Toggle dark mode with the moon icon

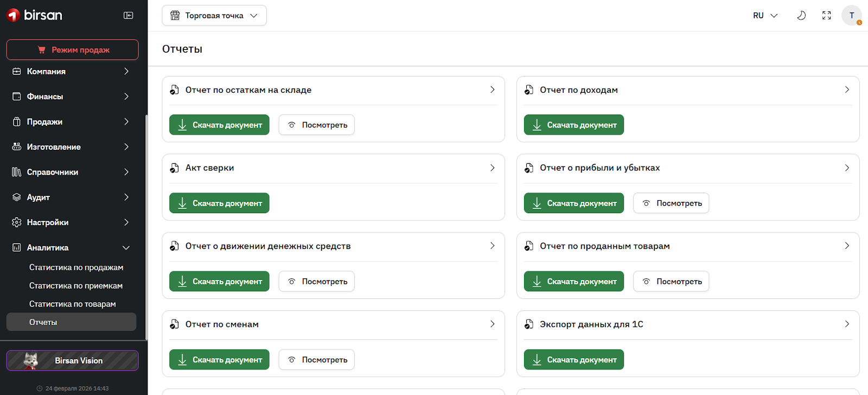pyautogui.click(x=801, y=16)
